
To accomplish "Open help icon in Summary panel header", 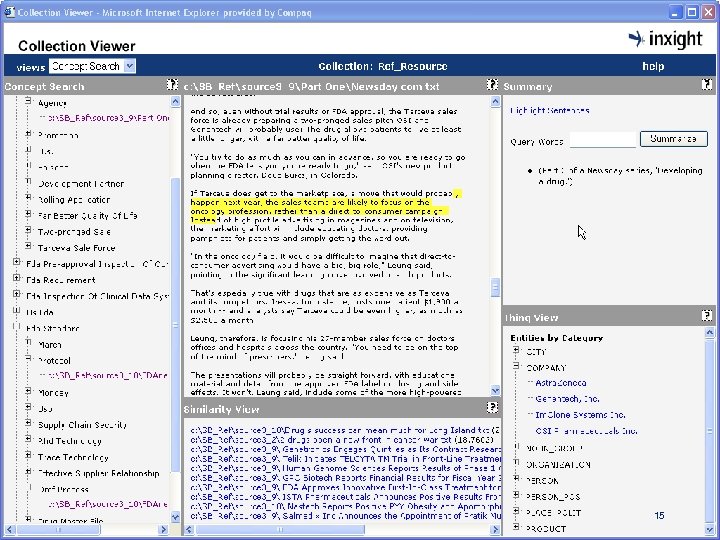I will pyautogui.click(x=707, y=84).
